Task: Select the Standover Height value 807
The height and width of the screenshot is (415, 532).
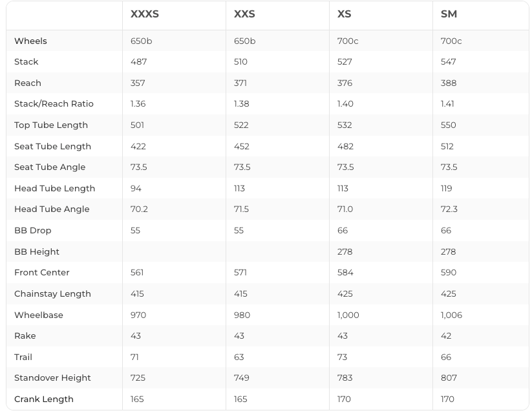Action: [449, 378]
